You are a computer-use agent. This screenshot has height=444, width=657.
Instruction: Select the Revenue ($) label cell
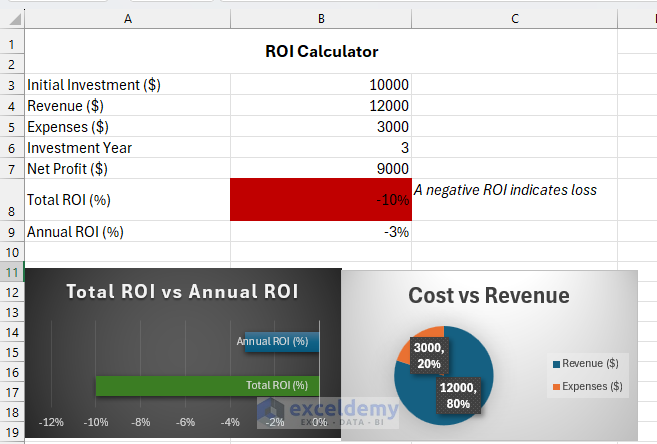coord(127,106)
